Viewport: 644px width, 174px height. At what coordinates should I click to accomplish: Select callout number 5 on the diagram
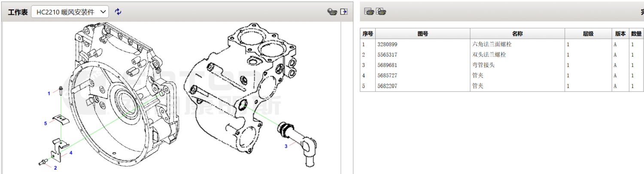pos(46,124)
